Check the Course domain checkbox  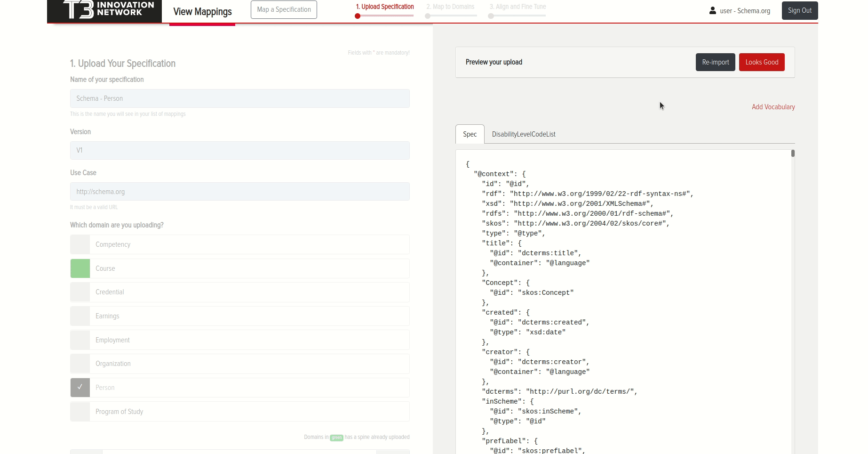coord(80,268)
